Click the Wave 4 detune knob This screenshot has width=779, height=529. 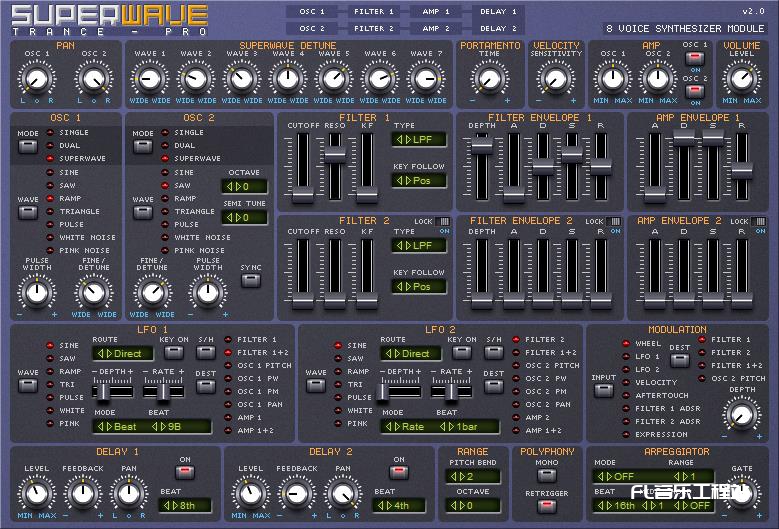(288, 78)
